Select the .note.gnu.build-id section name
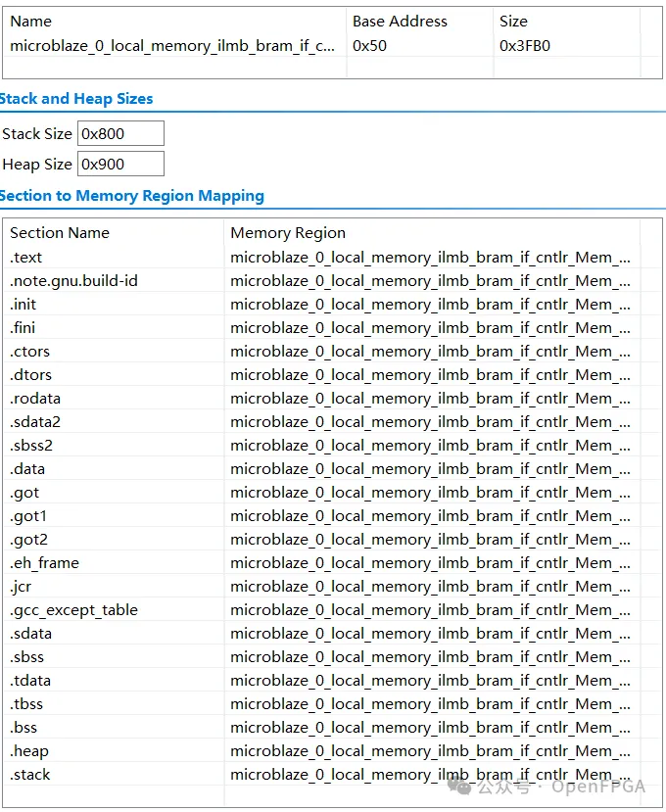The image size is (666, 812). point(73,281)
